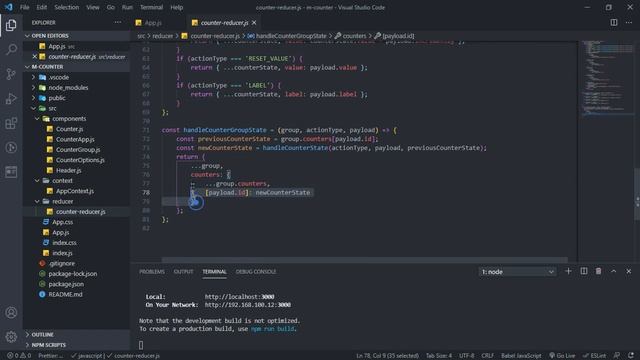Click handleCounterGroupState in breadcrumb
The width and height of the screenshot is (640, 360).
(x=291, y=36)
